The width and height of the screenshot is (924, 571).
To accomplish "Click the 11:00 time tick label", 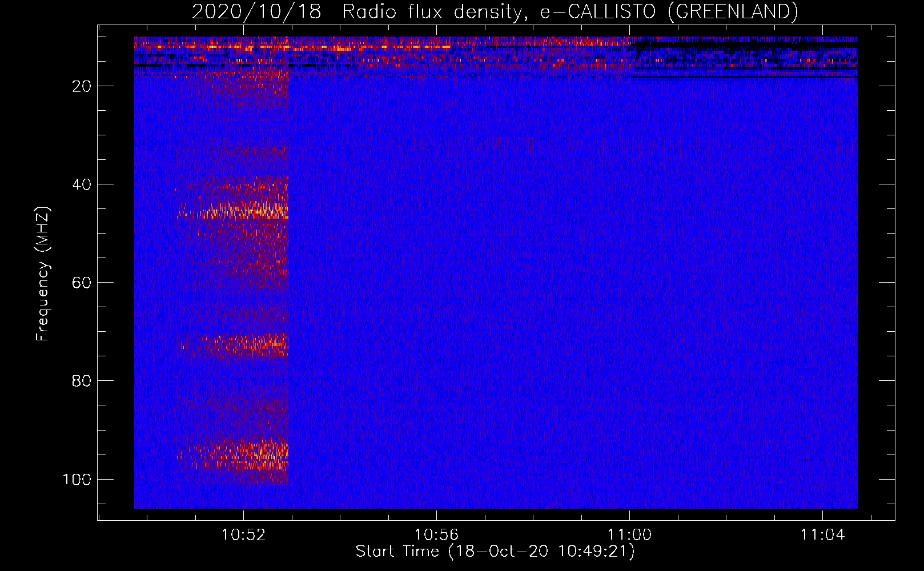I will pyautogui.click(x=629, y=535).
